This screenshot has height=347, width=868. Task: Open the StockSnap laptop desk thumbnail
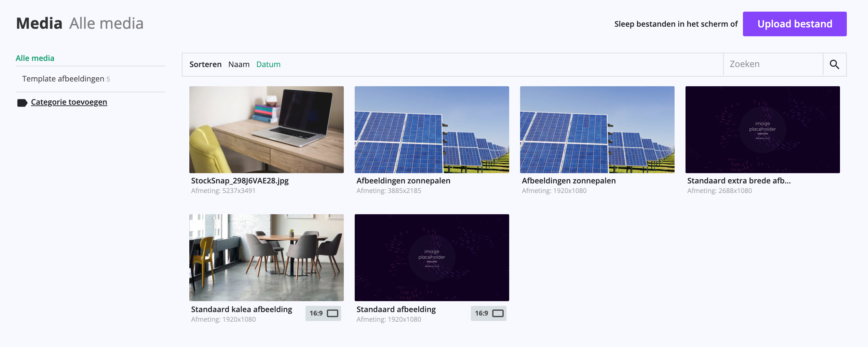point(266,129)
